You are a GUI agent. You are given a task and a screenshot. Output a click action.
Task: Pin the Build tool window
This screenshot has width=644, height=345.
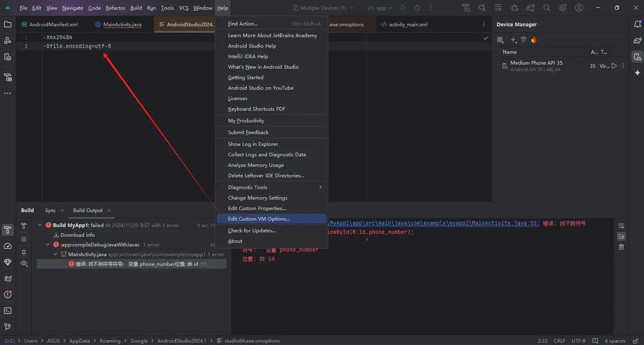24,252
